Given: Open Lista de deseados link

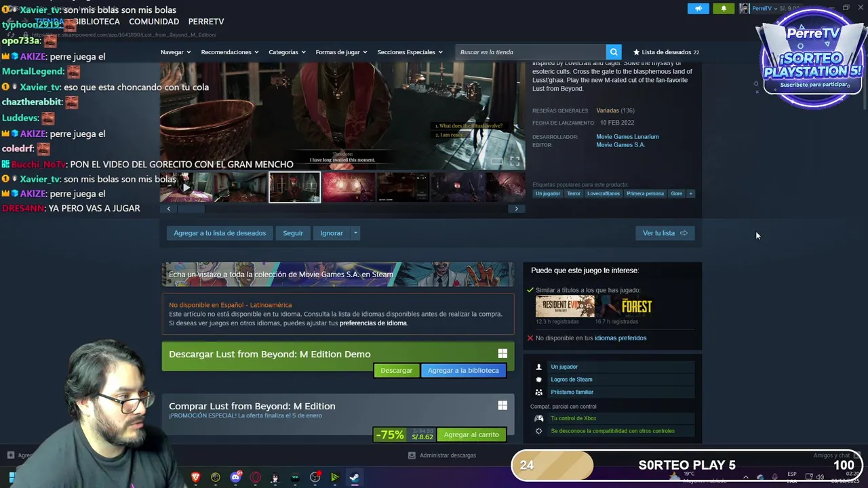Looking at the screenshot, I should [x=666, y=52].
